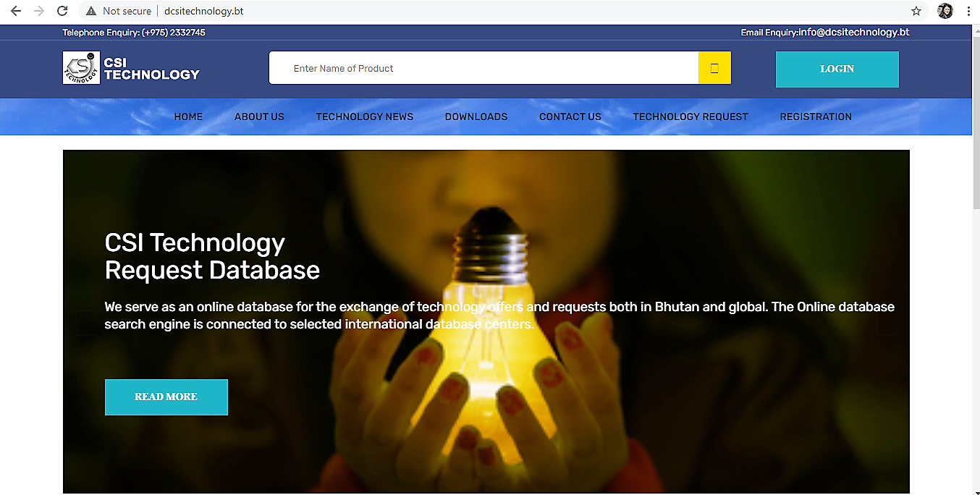Open the CONTACT US page
980x495 pixels.
pos(570,117)
